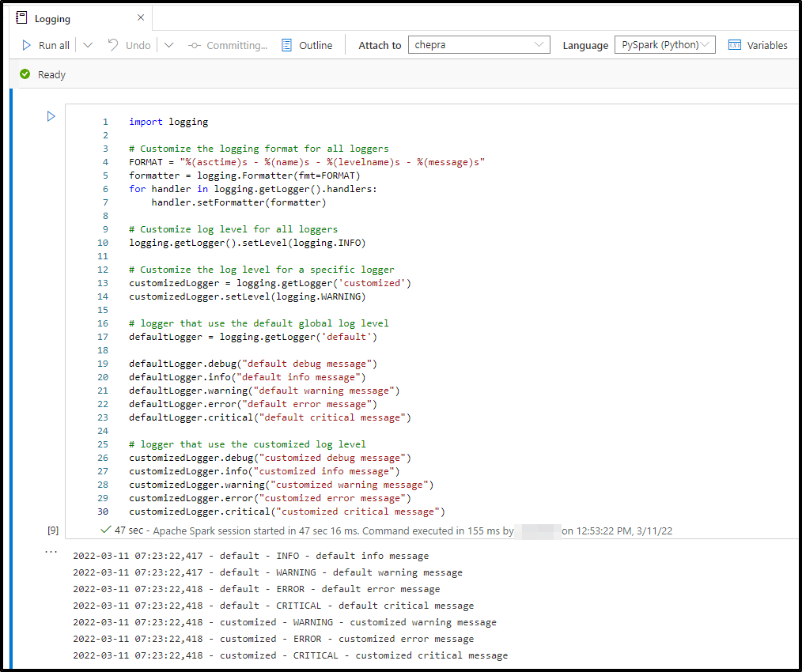Click the 'import logging' code line
This screenshot has height=672, width=802.
(x=168, y=122)
